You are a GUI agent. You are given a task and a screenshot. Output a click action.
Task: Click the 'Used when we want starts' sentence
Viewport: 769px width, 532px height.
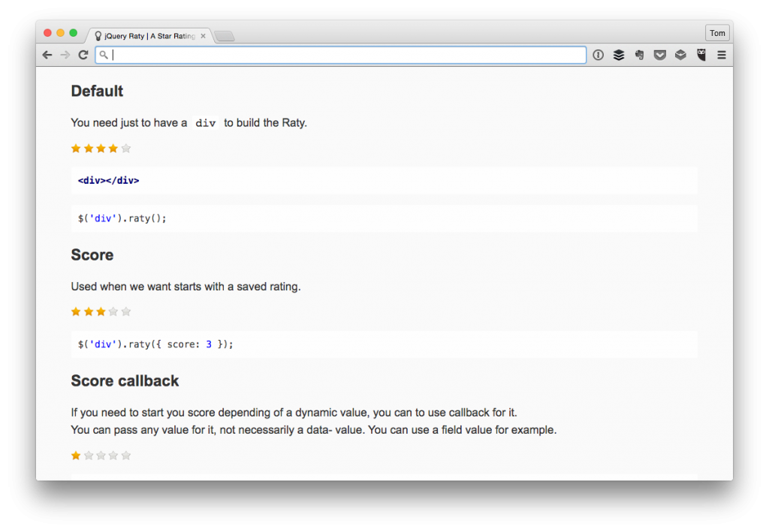[186, 287]
